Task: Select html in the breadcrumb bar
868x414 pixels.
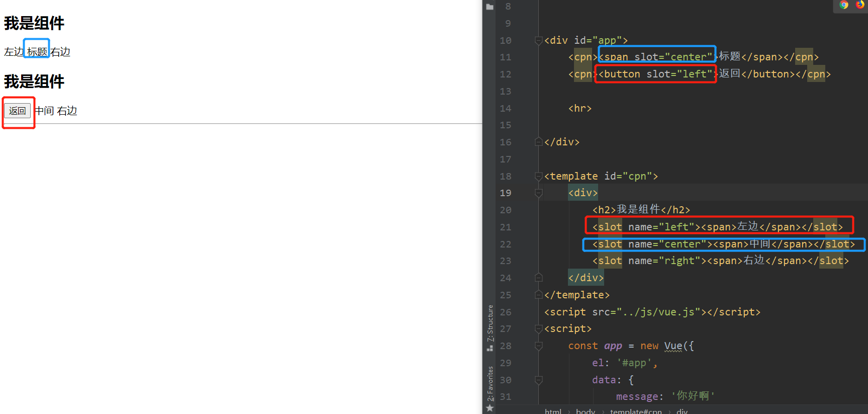Action: click(553, 411)
